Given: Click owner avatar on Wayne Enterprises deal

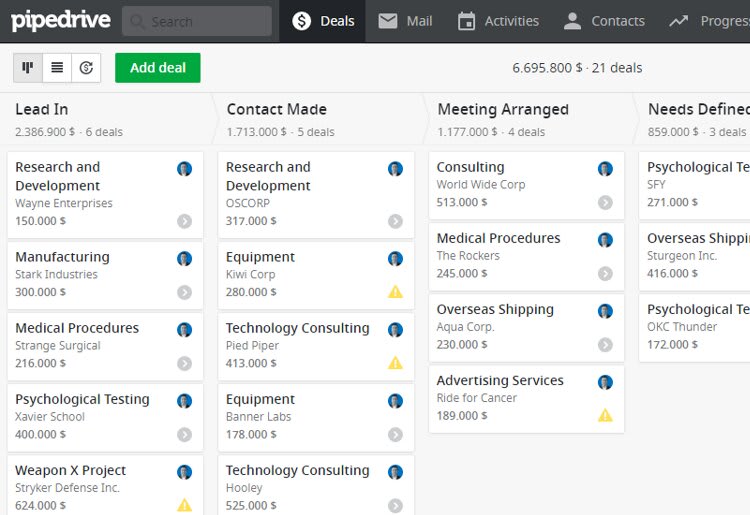Looking at the screenshot, I should pyautogui.click(x=185, y=168).
